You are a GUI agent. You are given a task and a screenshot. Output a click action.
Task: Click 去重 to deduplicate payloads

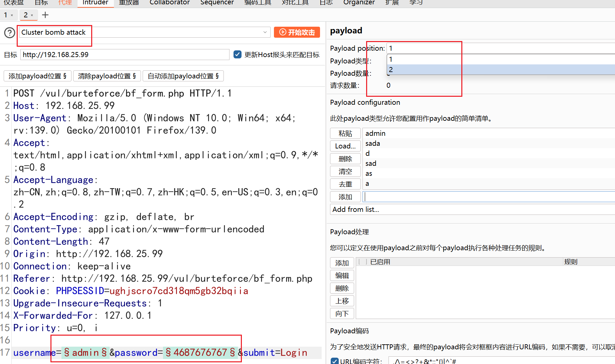coord(345,184)
